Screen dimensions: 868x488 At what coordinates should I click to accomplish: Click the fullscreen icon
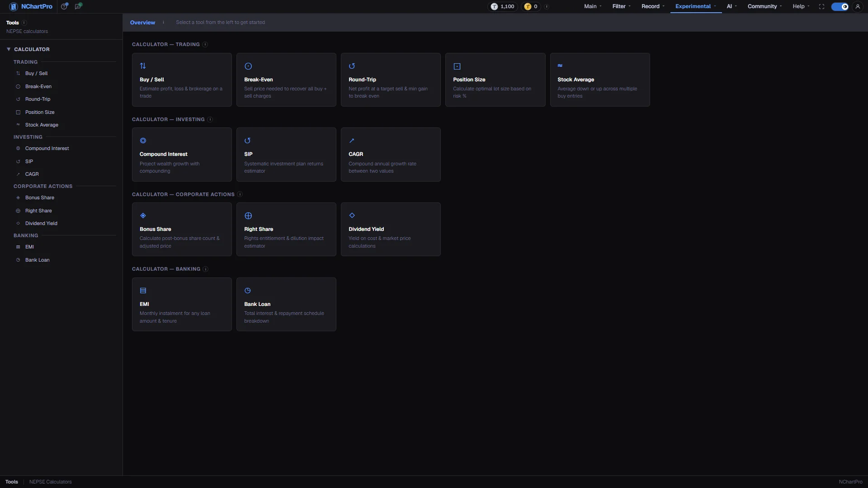coord(821,6)
